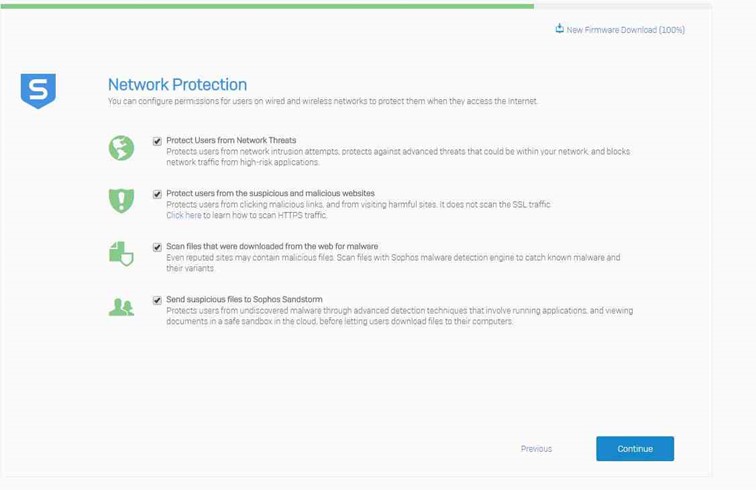Click the green shield exclamation icon
This screenshot has width=756, height=490.
121,200
